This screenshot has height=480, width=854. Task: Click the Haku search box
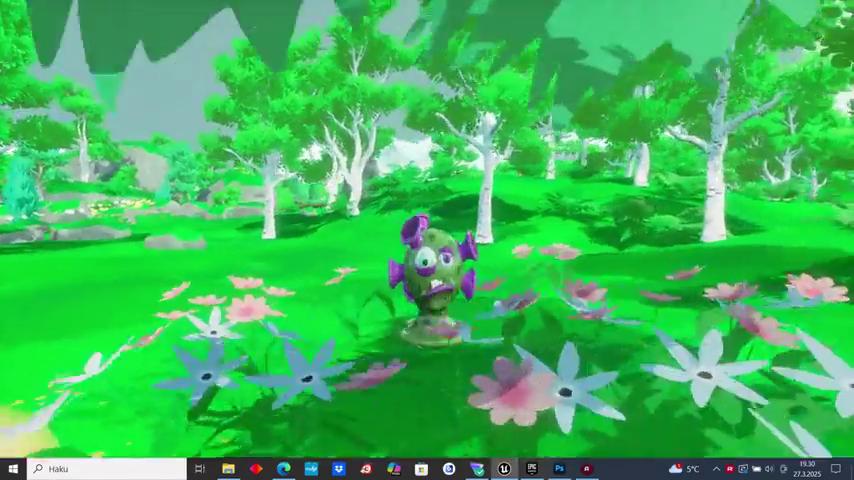pos(107,469)
